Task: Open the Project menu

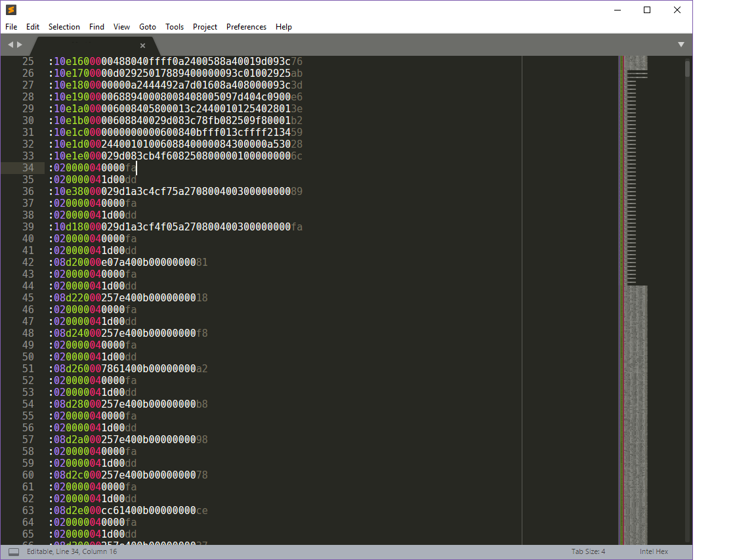Action: [205, 27]
